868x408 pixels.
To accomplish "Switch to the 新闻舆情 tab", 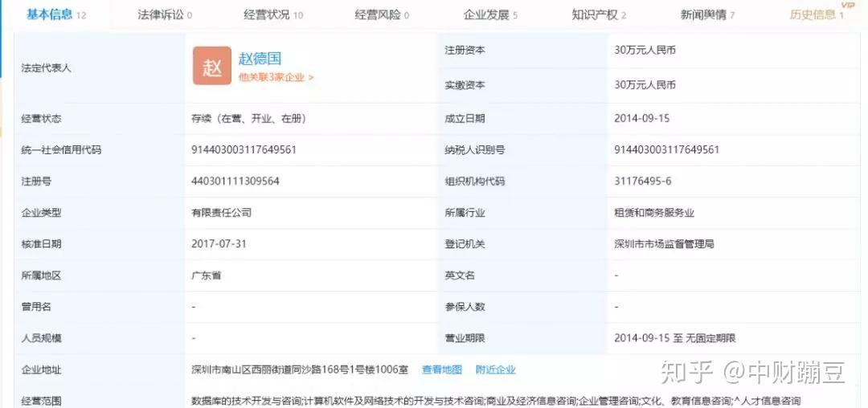I will [x=707, y=15].
